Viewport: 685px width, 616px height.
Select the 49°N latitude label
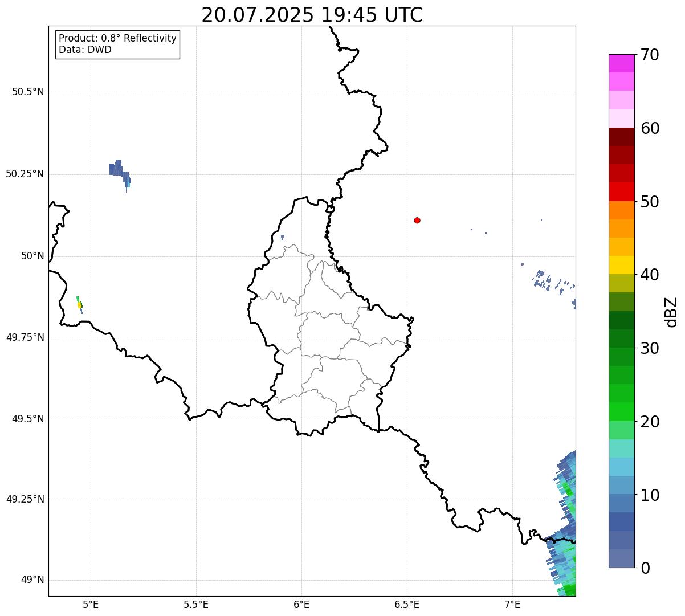[32, 580]
